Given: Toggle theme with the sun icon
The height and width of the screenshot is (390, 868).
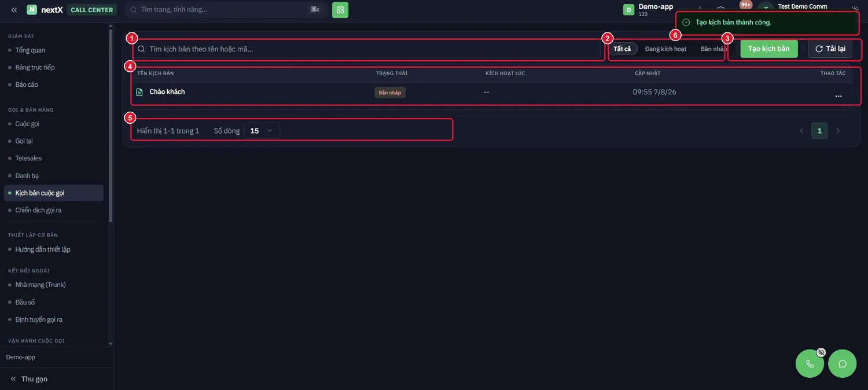Looking at the screenshot, I should coord(855,9).
